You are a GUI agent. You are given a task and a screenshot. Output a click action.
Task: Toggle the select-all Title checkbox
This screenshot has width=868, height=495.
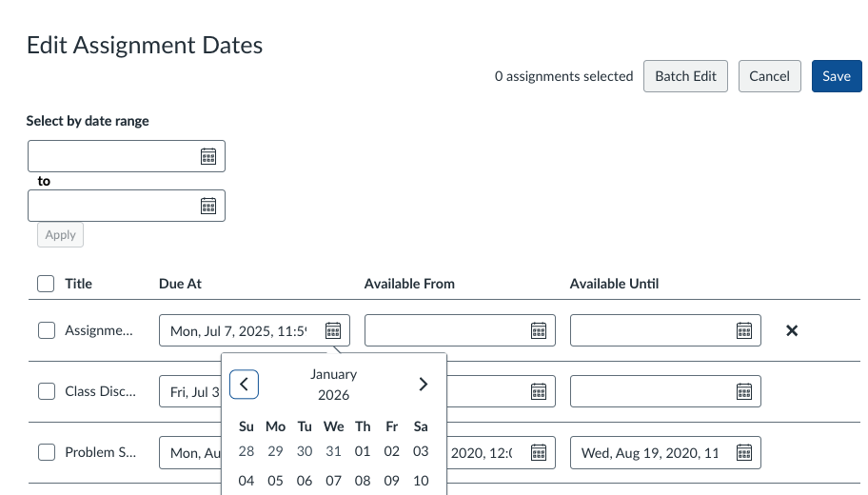click(x=46, y=284)
